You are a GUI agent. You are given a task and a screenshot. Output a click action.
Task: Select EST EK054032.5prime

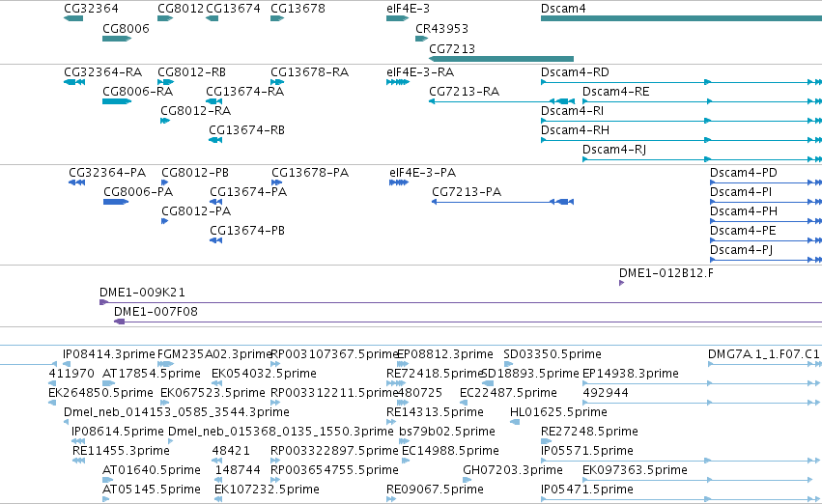coord(265,374)
